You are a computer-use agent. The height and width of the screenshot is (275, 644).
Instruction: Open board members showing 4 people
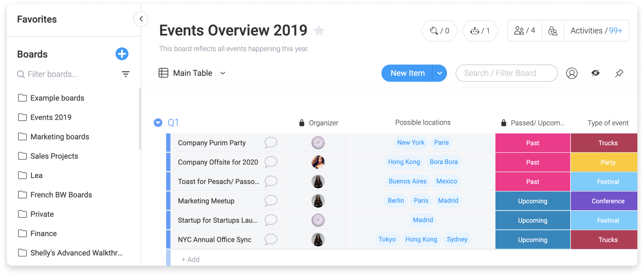(x=525, y=31)
